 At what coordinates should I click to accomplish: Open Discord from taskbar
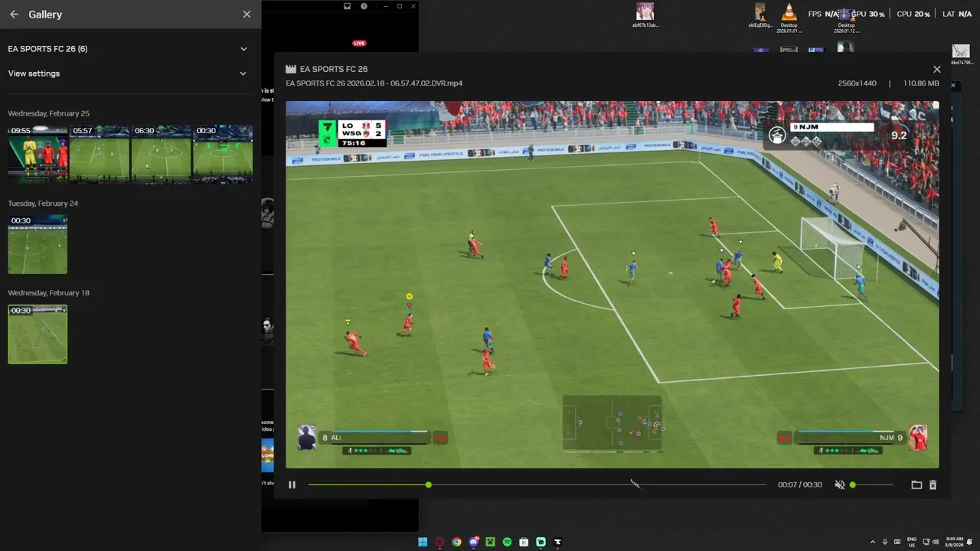point(474,542)
